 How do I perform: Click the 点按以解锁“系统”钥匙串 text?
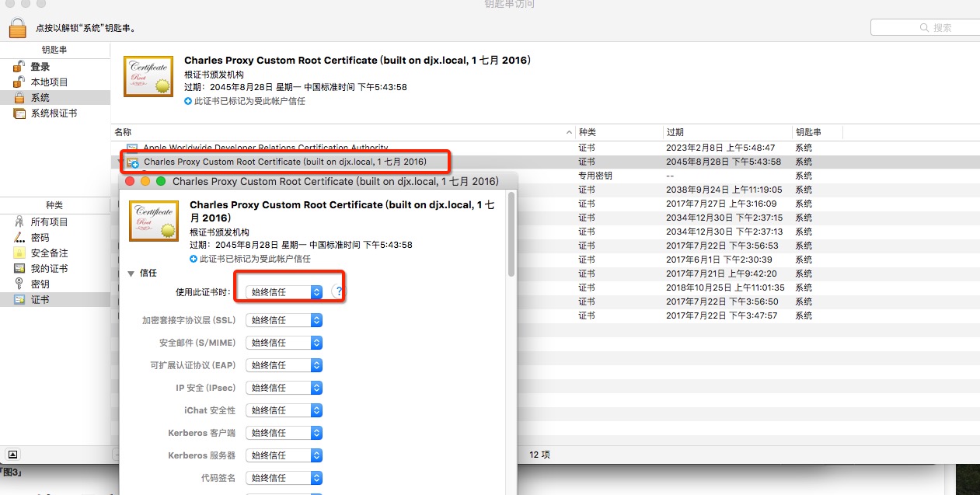[x=86, y=29]
